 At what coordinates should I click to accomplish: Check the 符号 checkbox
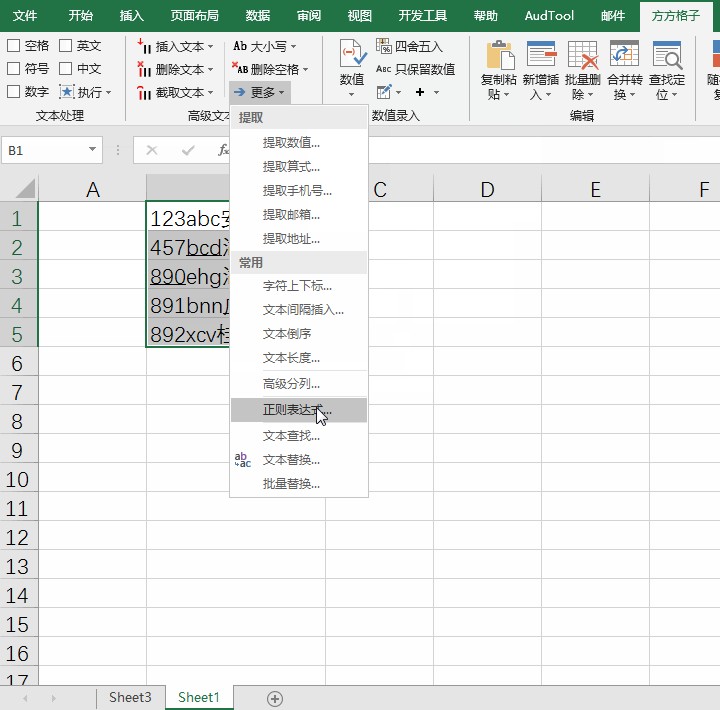[14, 68]
